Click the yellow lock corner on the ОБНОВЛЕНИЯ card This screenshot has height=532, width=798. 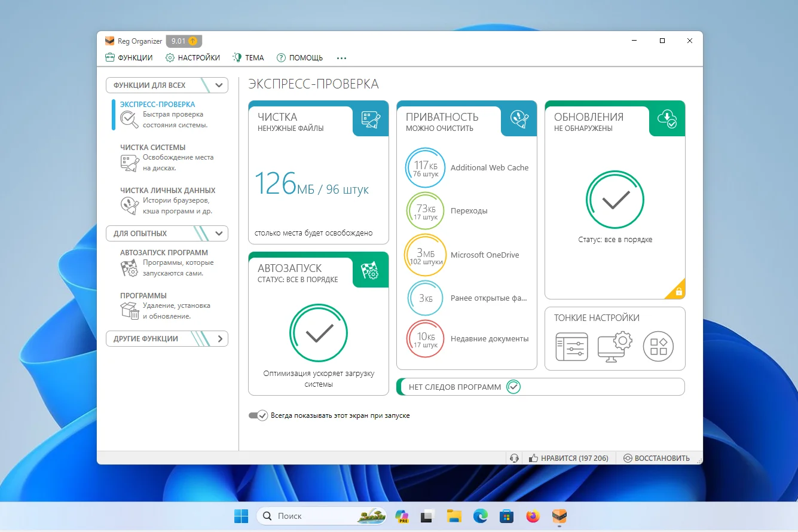pyautogui.click(x=678, y=292)
